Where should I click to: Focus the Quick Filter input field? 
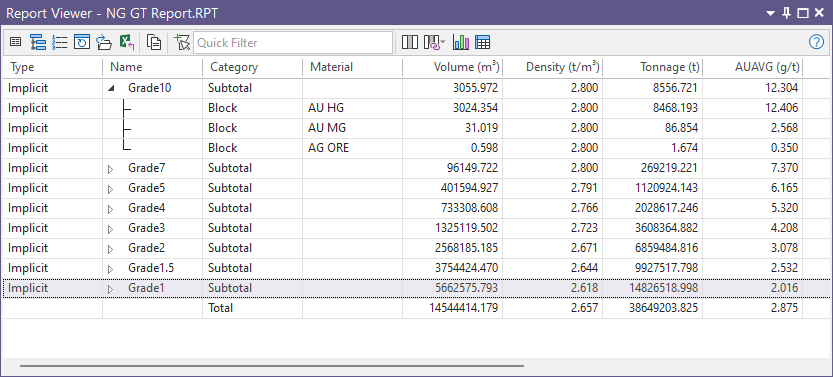[x=293, y=42]
